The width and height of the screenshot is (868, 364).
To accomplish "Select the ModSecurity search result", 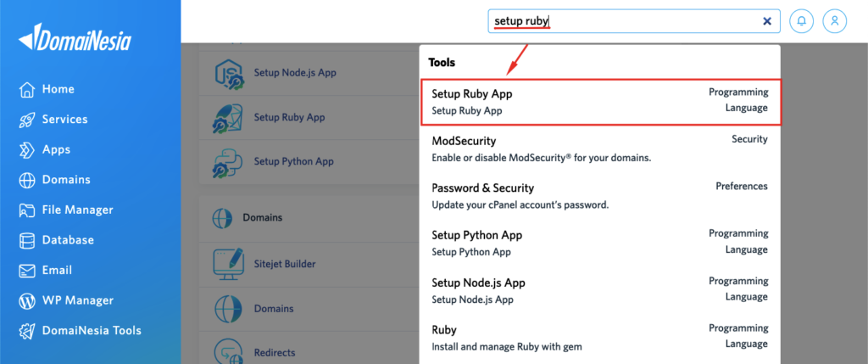I will [x=600, y=149].
